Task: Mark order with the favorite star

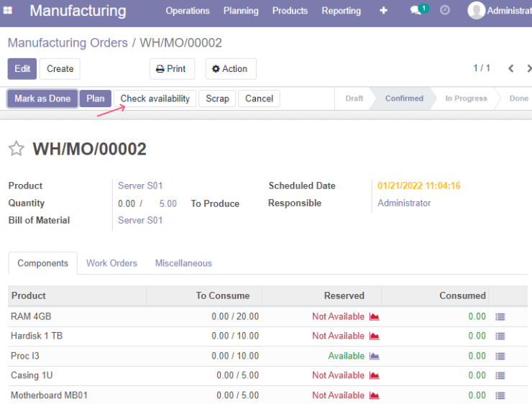Action: [x=17, y=149]
